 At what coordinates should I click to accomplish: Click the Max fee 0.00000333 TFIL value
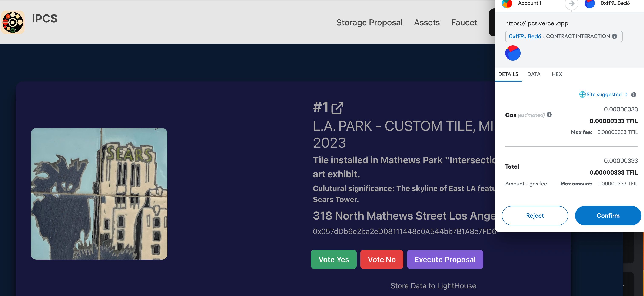(x=617, y=132)
